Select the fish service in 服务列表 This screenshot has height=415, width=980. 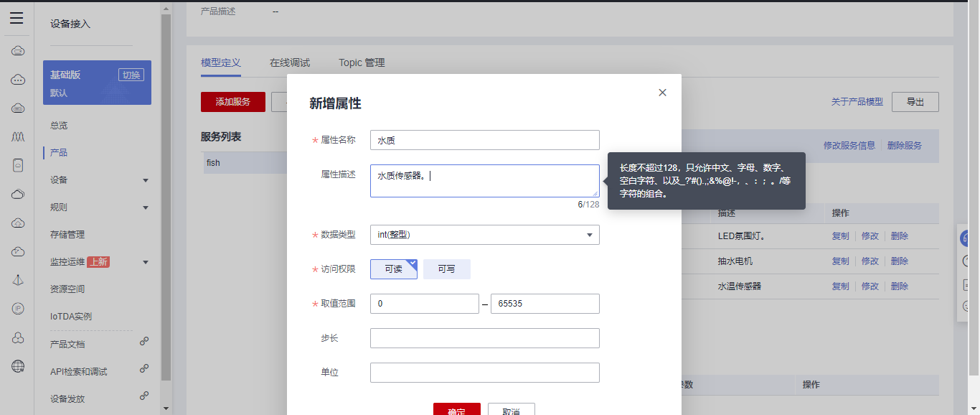click(x=245, y=163)
